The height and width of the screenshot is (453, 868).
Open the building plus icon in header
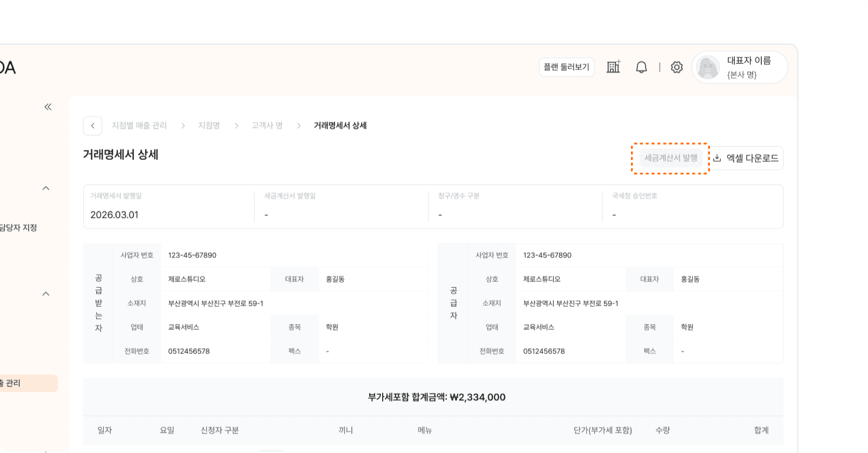(x=614, y=67)
